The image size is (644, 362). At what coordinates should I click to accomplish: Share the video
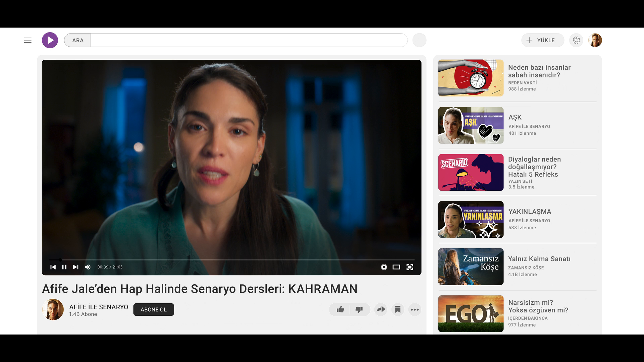click(381, 309)
